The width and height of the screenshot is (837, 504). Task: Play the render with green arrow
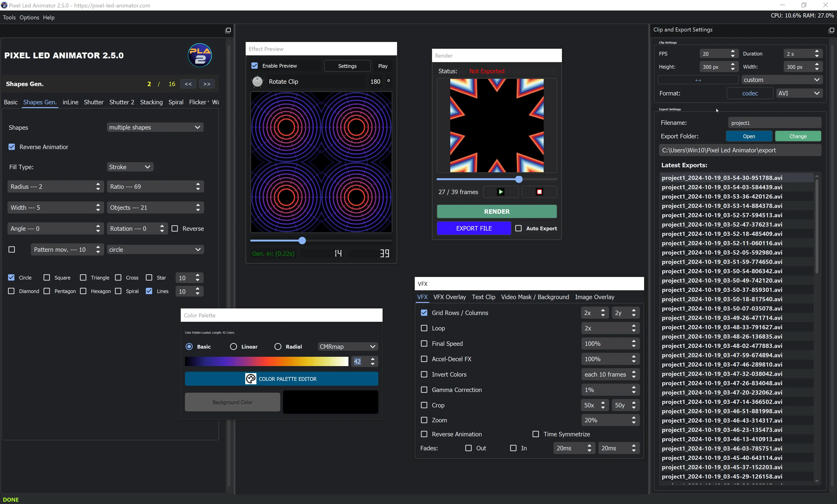tap(500, 192)
